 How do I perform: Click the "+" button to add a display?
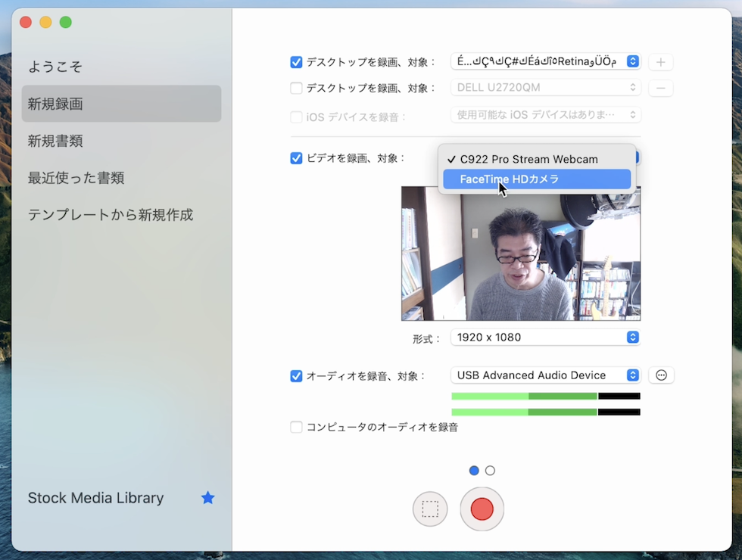point(660,62)
